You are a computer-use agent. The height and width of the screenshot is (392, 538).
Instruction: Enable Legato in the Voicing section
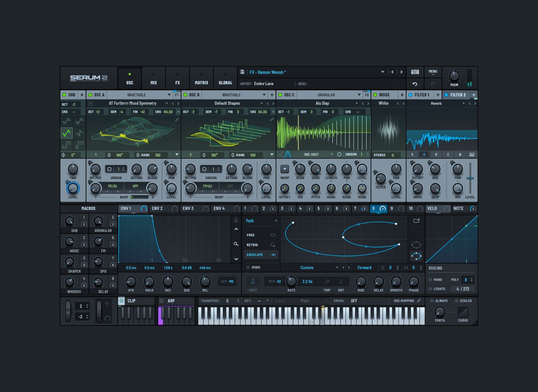point(431,289)
